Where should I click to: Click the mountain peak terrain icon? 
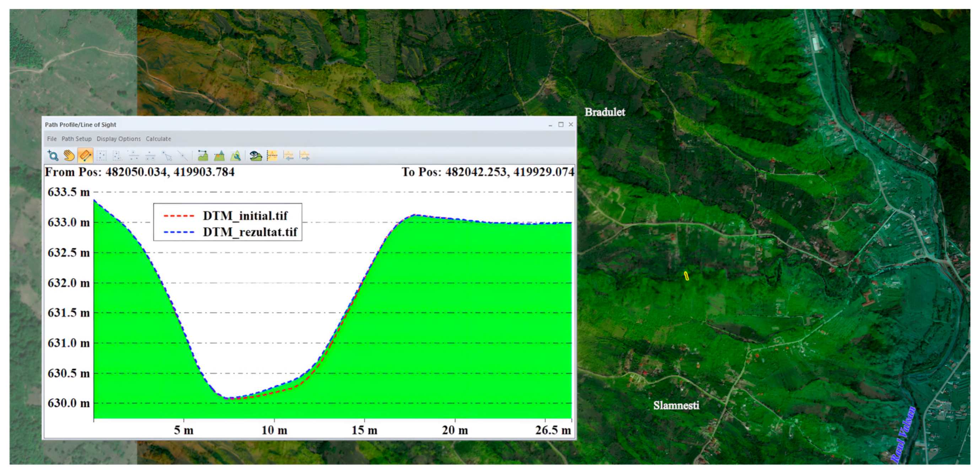[x=219, y=156]
